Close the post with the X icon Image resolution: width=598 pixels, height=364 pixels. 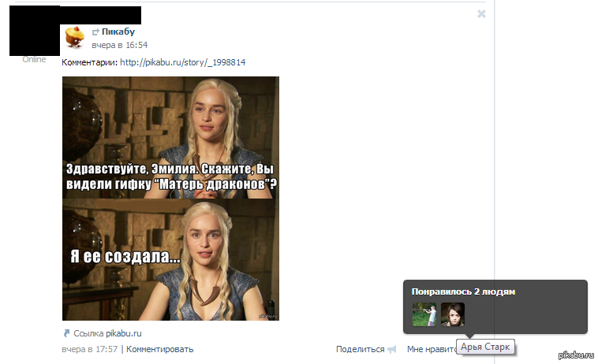[x=481, y=14]
